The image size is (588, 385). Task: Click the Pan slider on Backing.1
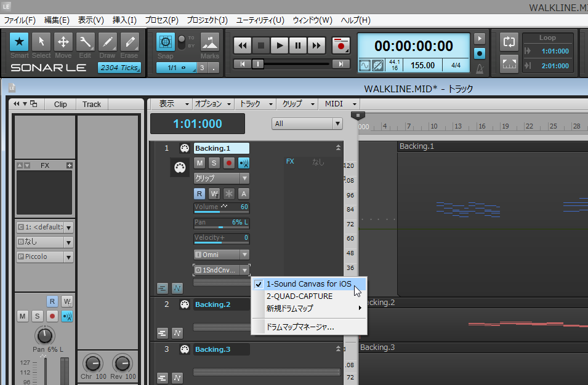221,223
